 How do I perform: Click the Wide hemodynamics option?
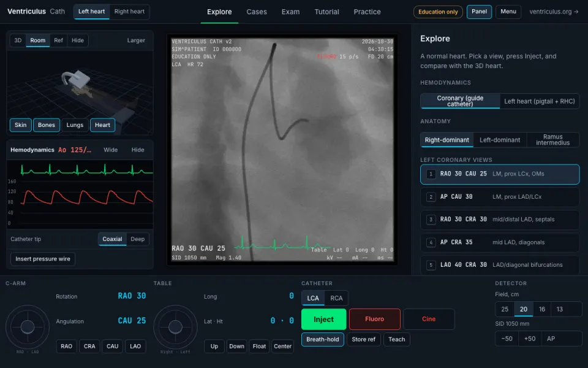tap(111, 150)
